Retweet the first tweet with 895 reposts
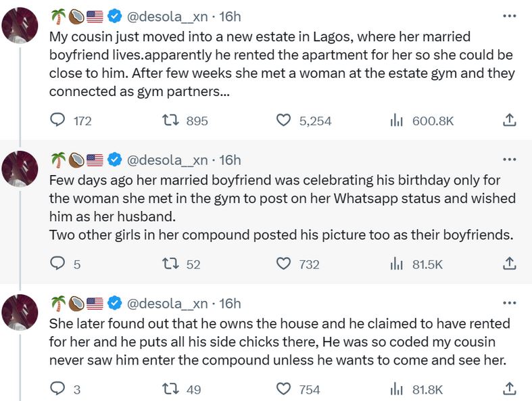The width and height of the screenshot is (532, 401). pos(172,121)
